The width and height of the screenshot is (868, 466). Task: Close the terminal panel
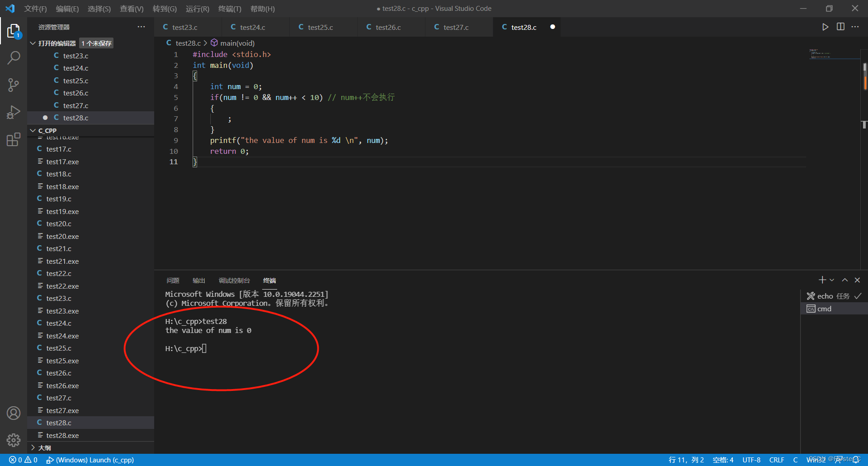pos(857,280)
